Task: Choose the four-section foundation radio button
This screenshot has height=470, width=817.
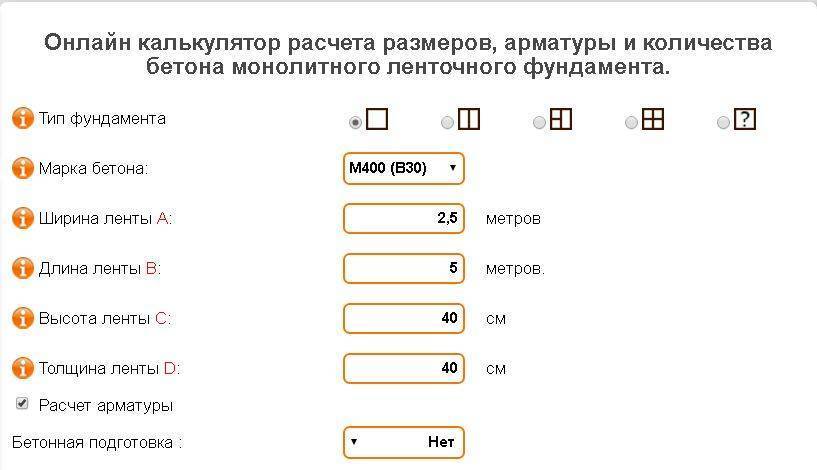Action: pyautogui.click(x=631, y=122)
